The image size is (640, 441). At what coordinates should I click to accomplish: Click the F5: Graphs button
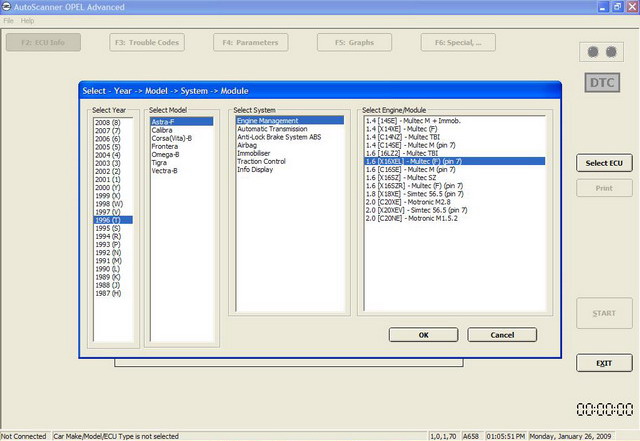pos(354,42)
